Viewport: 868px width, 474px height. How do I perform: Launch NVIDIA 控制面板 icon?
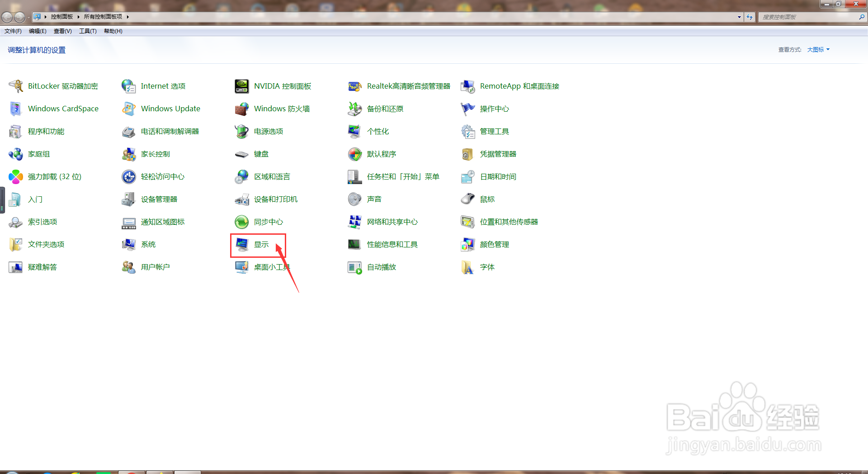click(x=242, y=86)
